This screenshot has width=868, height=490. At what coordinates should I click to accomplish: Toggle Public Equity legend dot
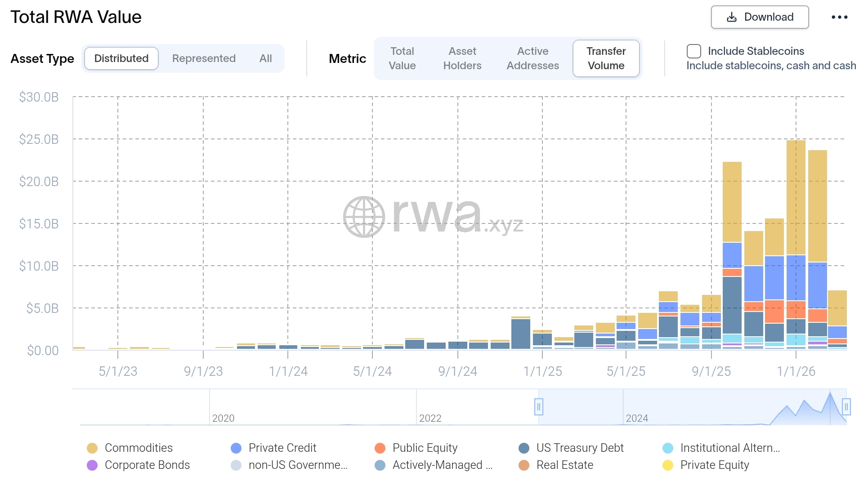(x=380, y=448)
